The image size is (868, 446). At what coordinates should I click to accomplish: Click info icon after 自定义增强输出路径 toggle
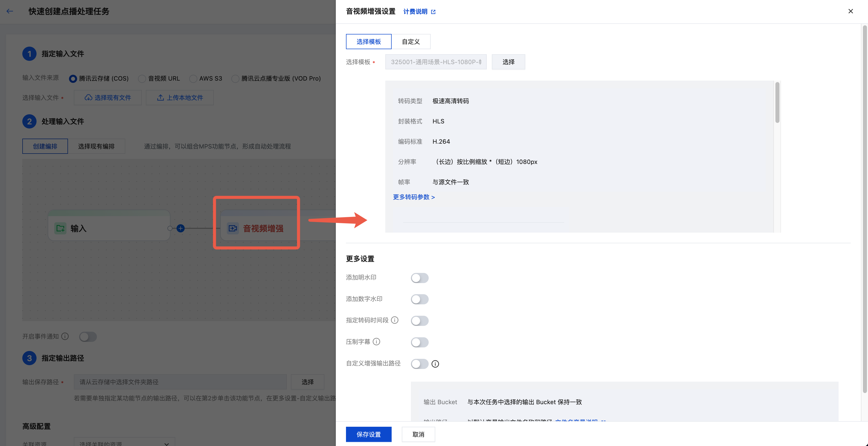click(x=435, y=364)
